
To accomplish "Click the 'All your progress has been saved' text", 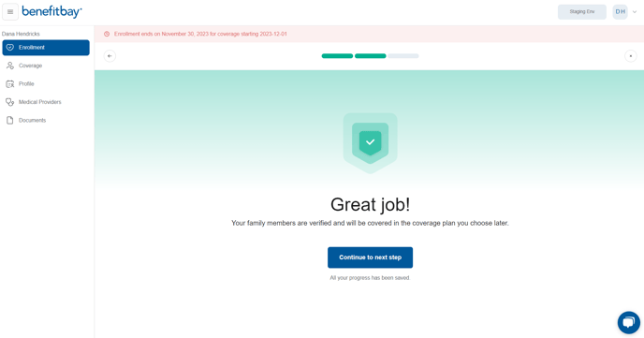I will pyautogui.click(x=370, y=278).
